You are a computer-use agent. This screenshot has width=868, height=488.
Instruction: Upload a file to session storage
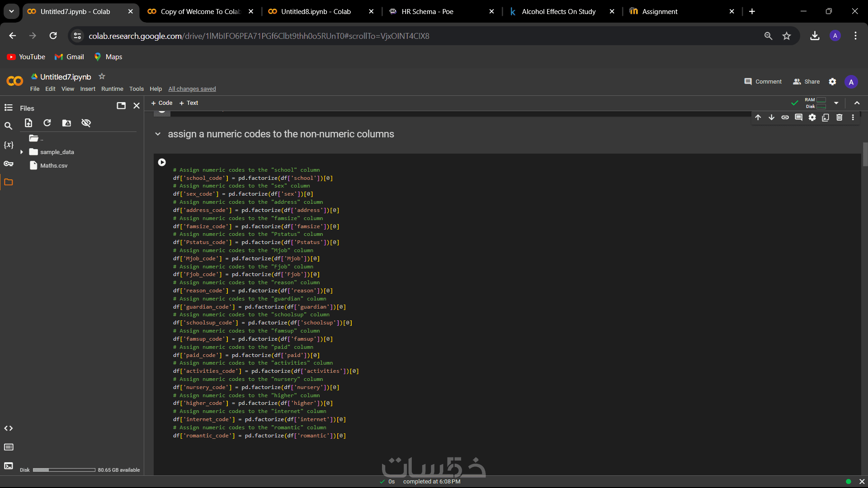click(x=28, y=123)
